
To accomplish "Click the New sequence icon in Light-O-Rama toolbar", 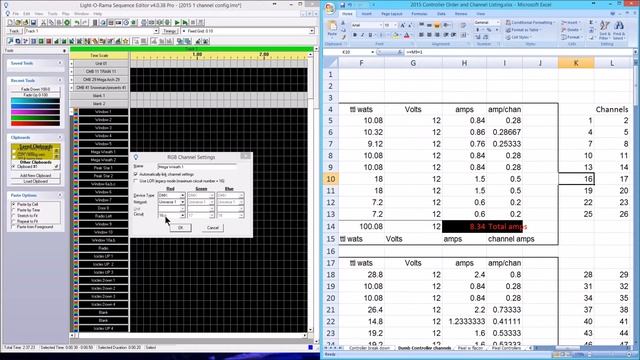I will point(10,22).
